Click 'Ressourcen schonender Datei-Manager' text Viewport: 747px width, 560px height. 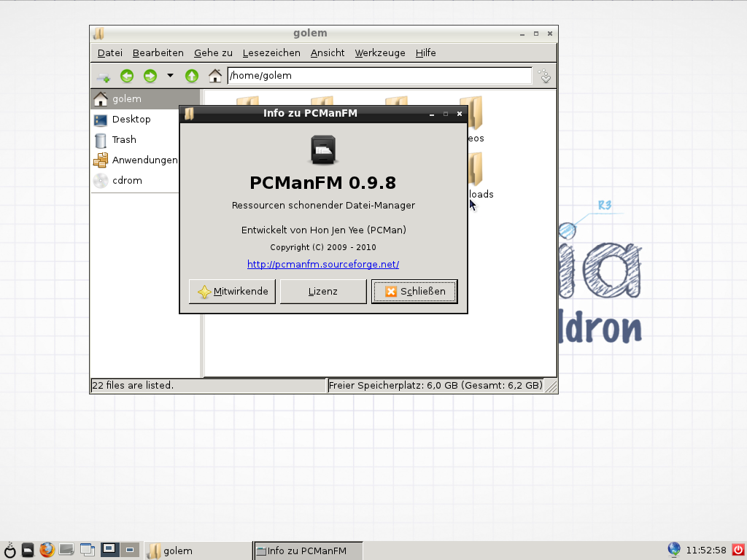click(323, 205)
